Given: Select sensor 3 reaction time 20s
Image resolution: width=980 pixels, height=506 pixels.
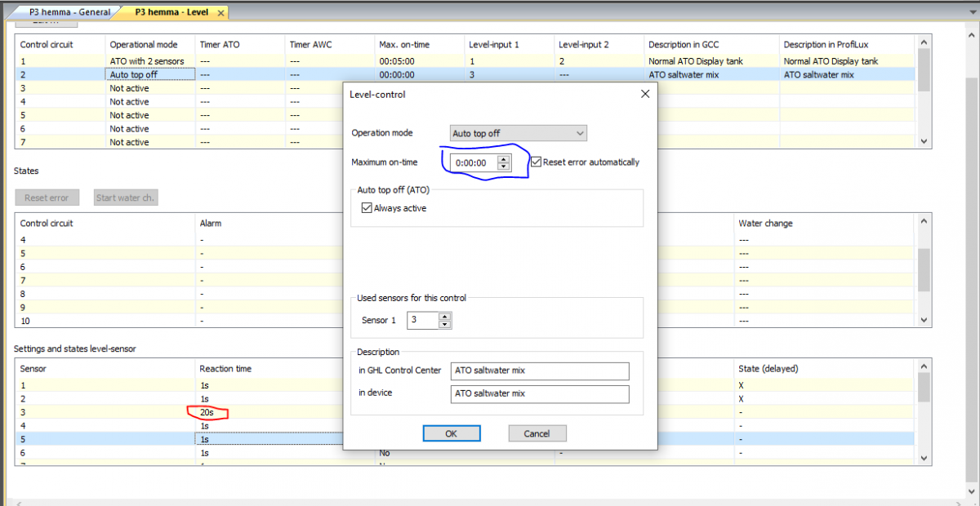Looking at the screenshot, I should click(x=207, y=413).
